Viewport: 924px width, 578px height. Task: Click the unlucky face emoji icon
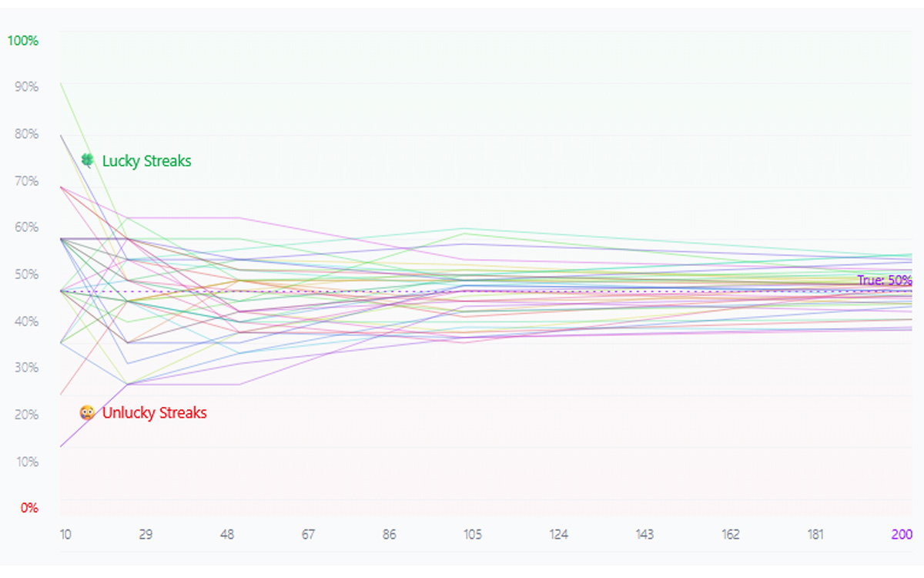coord(88,412)
